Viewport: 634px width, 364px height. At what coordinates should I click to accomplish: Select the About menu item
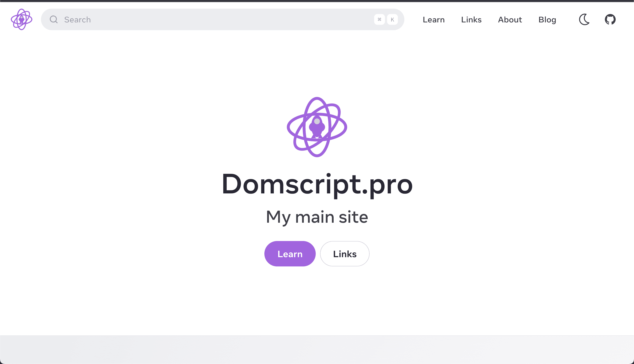pos(510,19)
